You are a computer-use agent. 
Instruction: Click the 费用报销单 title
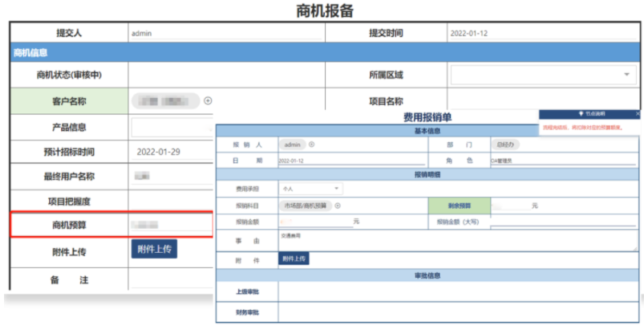tap(427, 117)
